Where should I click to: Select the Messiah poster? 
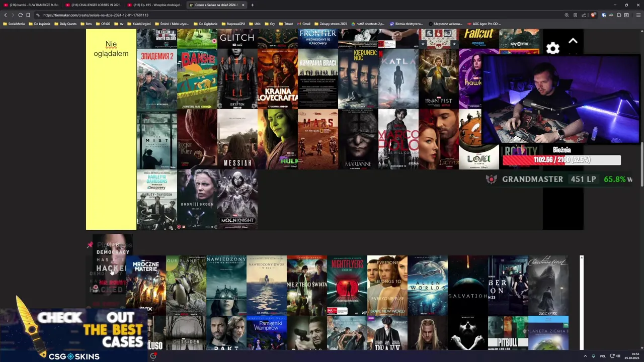237,139
